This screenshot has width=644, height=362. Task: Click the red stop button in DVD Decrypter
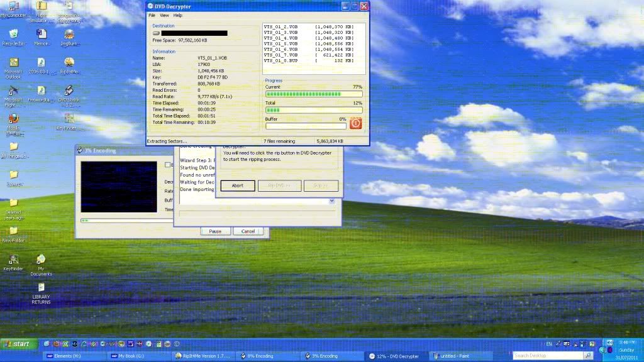355,123
